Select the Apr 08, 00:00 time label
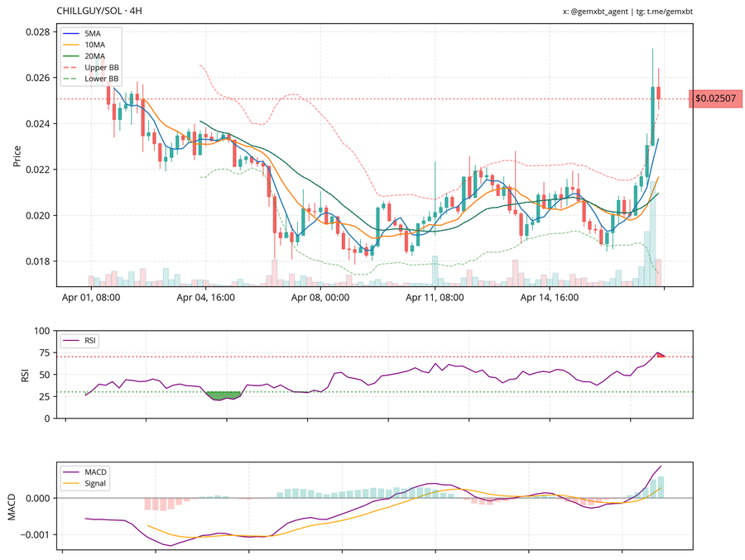 point(321,298)
